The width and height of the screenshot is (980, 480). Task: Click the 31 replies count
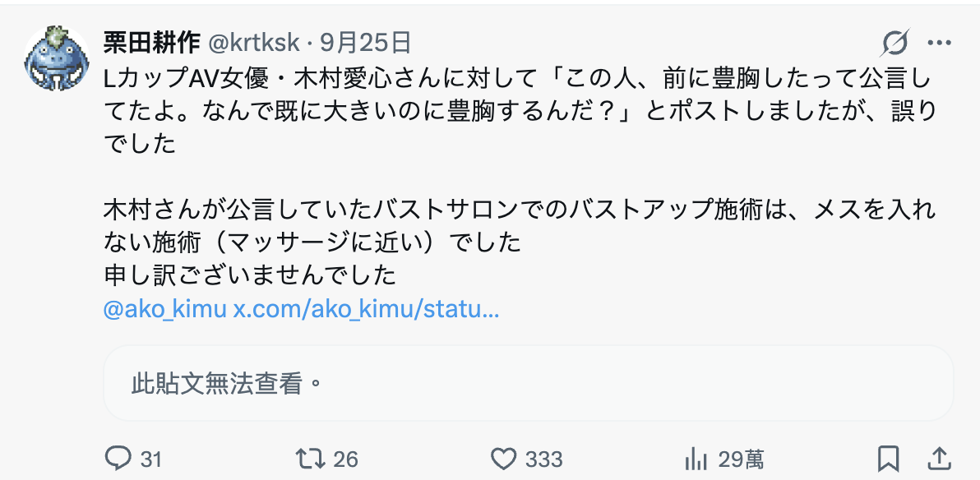click(150, 460)
